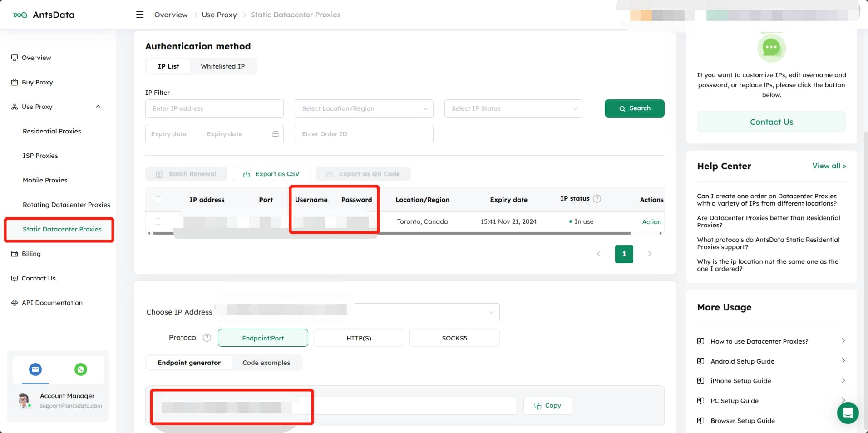Click the Copy endpoint button

click(547, 406)
